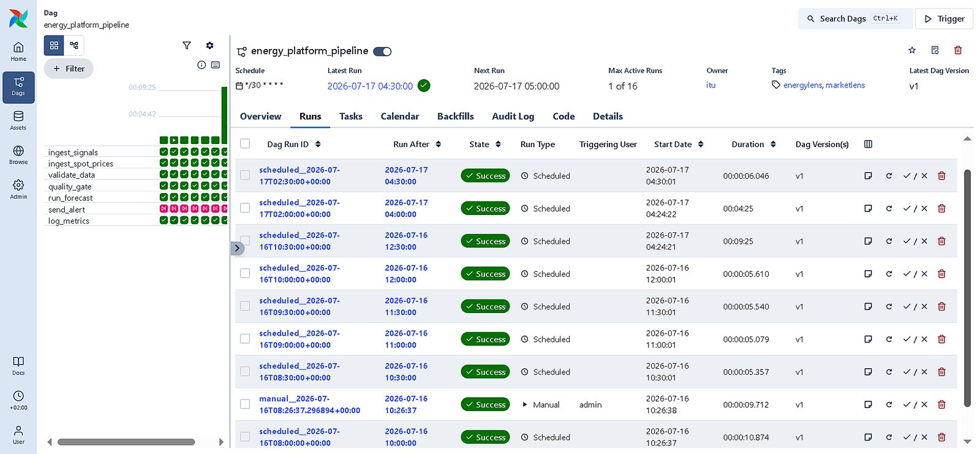Open column visibility options in table header
980x454 pixels.
coord(868,144)
